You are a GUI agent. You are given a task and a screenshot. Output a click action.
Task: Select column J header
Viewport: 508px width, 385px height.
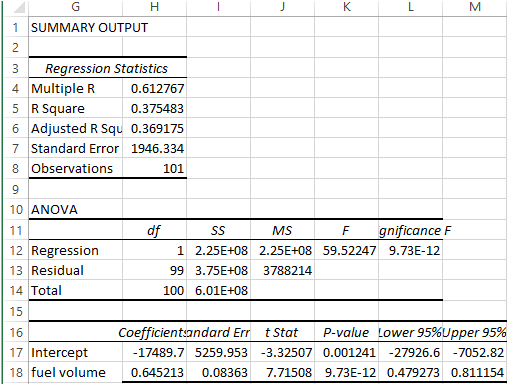(282, 7)
